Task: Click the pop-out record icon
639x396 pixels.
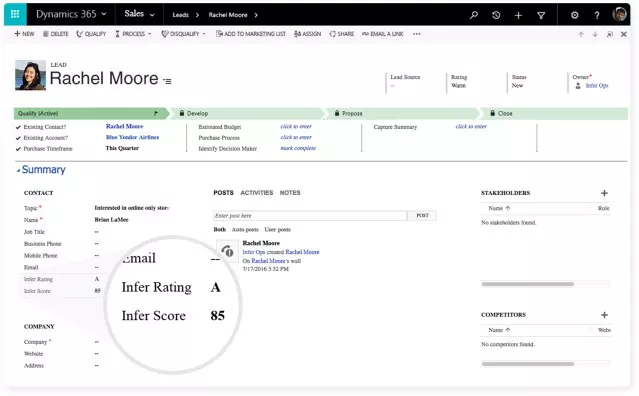Action: 610,35
